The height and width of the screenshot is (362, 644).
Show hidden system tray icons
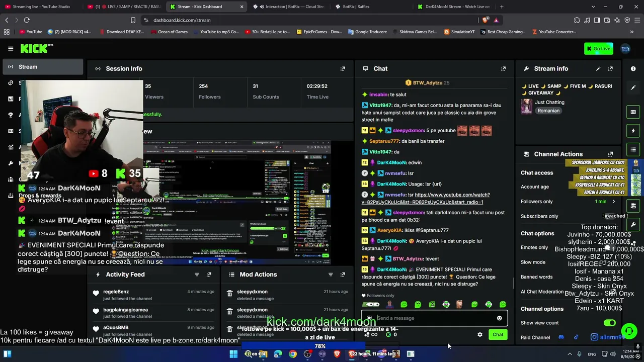570,354
